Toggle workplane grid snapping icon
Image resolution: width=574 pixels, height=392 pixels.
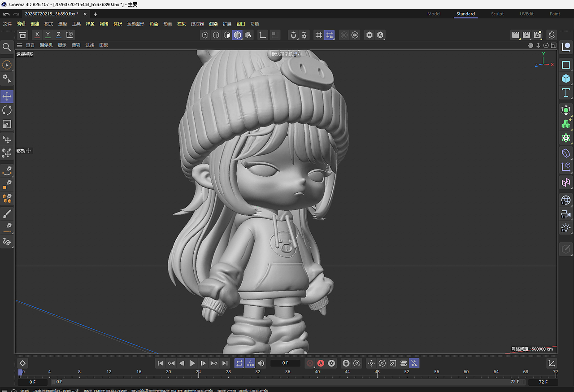(318, 35)
